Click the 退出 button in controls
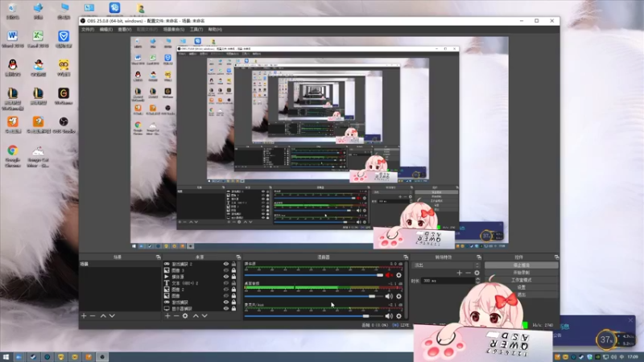The width and height of the screenshot is (644, 362). pos(521,295)
